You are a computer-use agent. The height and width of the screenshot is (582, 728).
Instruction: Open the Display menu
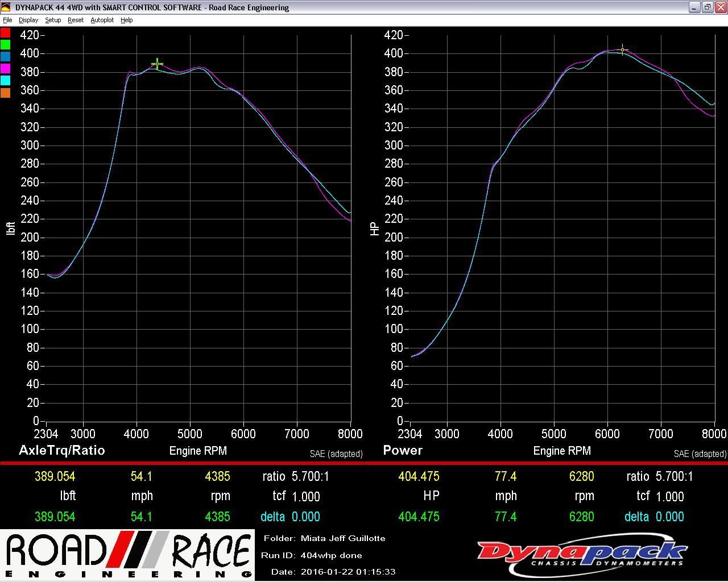click(x=28, y=20)
